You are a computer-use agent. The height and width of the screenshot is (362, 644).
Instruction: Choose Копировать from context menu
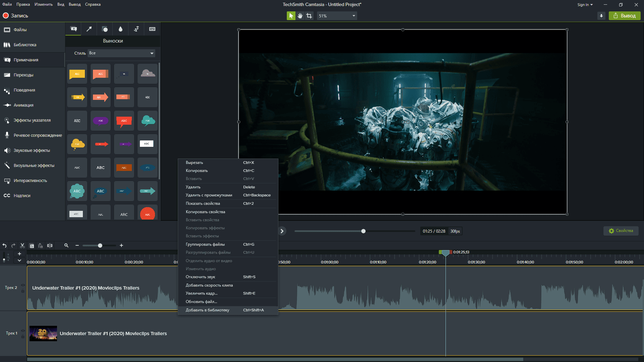pyautogui.click(x=228, y=171)
